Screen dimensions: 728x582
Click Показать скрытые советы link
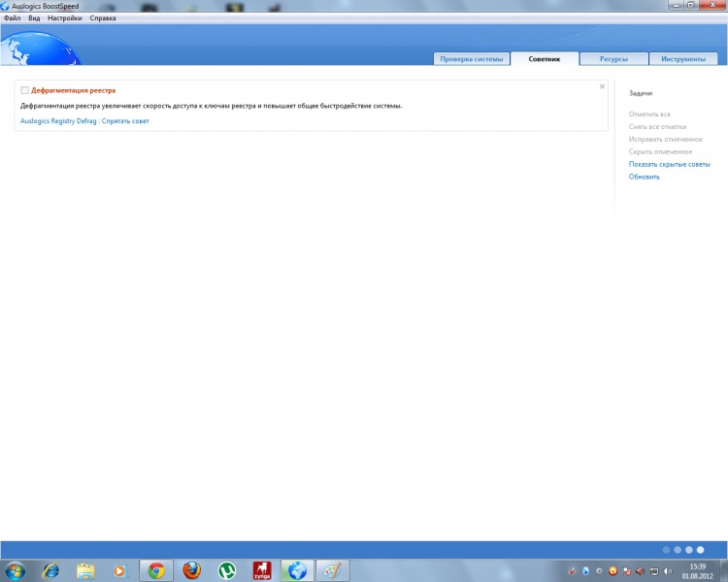(669, 164)
